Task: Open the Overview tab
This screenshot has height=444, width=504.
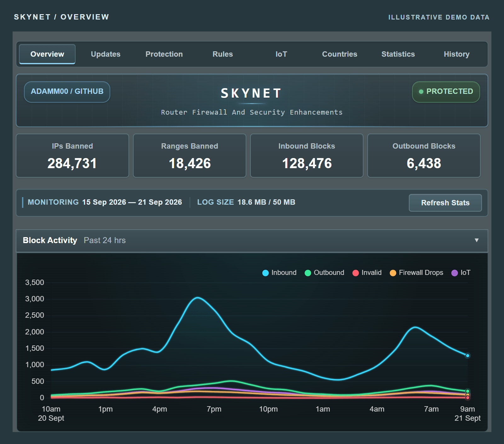Action: 47,54
